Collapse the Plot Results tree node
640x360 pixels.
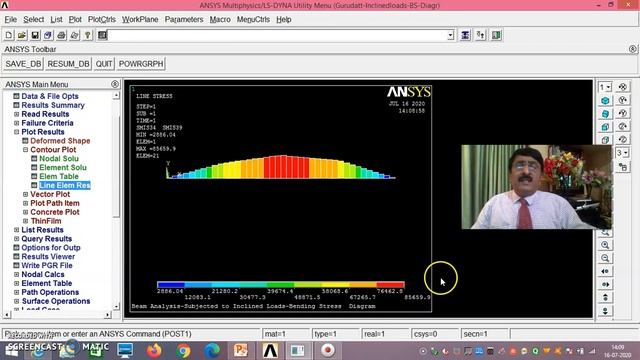tap(16, 132)
